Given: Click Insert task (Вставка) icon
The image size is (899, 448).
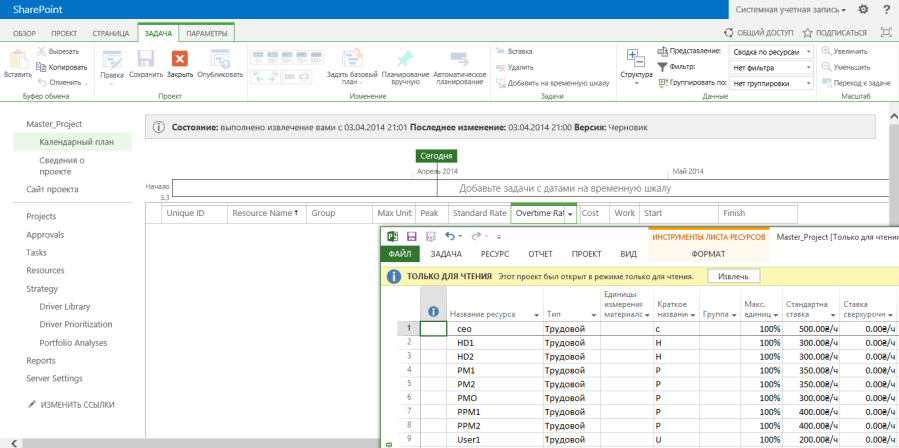Looking at the screenshot, I should (500, 51).
